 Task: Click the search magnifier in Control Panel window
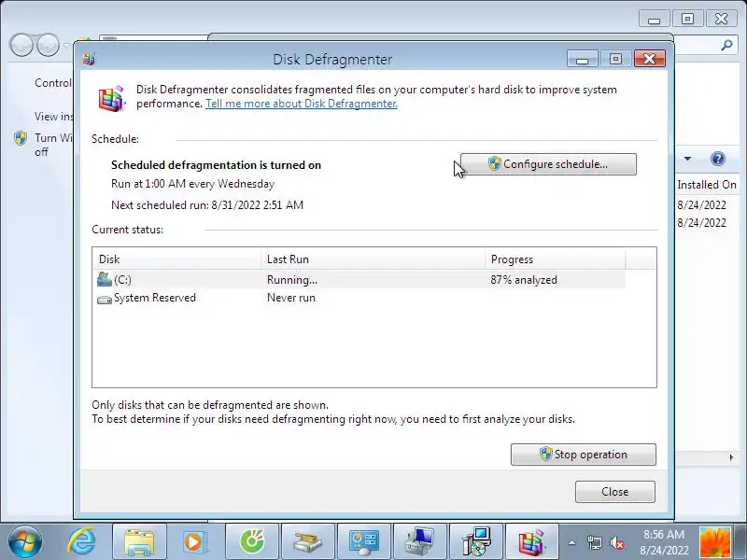click(726, 45)
